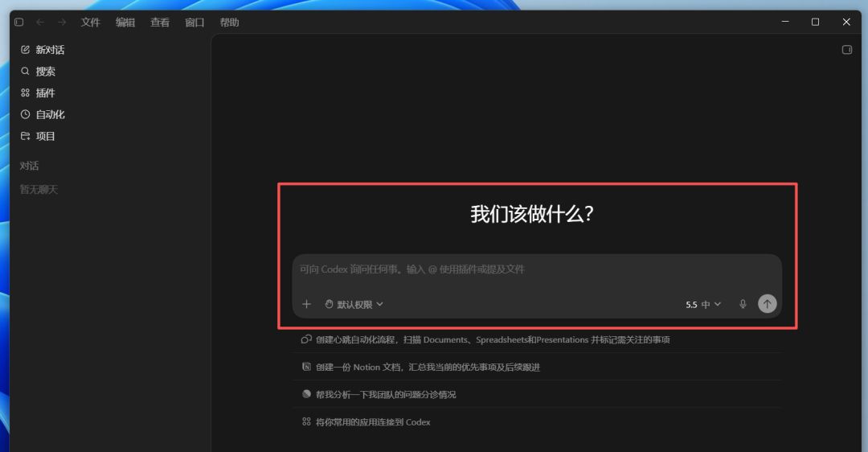Toggle the right side panel icon
This screenshot has height=452, width=868.
847,50
